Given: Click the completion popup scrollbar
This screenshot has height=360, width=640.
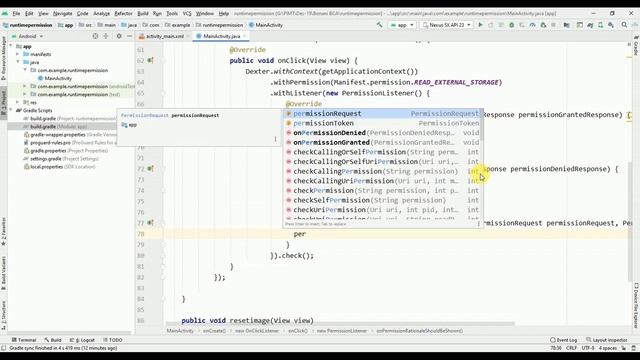Looking at the screenshot, I should click(x=482, y=124).
